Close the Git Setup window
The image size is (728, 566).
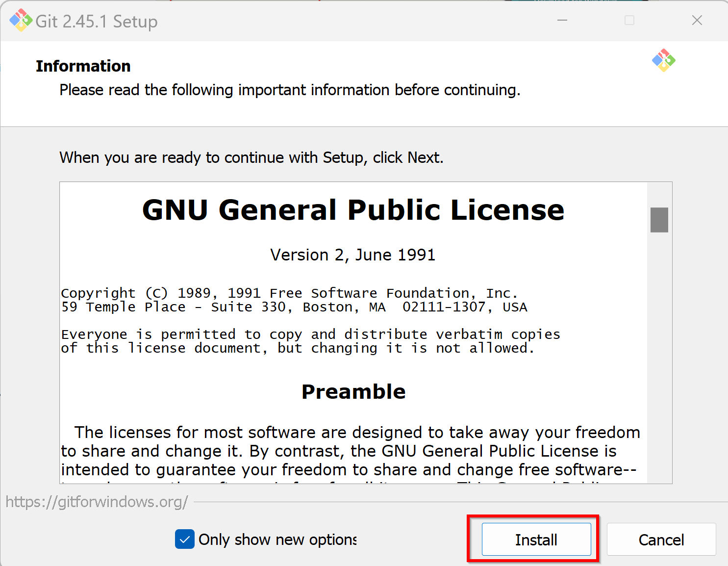[697, 20]
